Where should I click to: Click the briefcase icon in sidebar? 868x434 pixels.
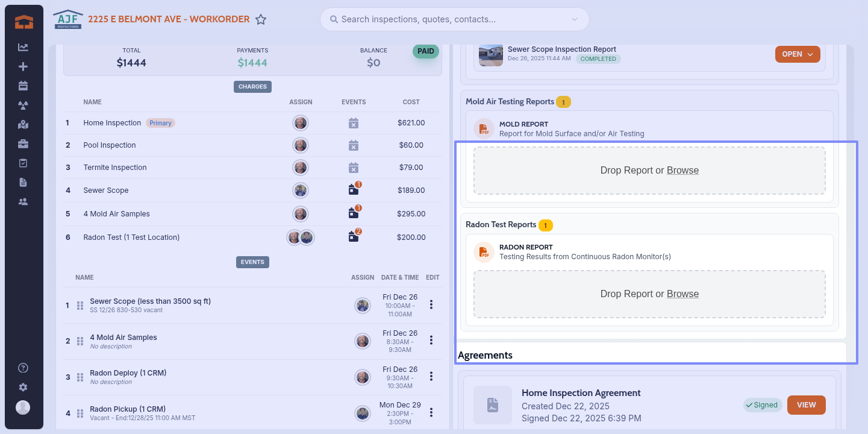point(23,144)
